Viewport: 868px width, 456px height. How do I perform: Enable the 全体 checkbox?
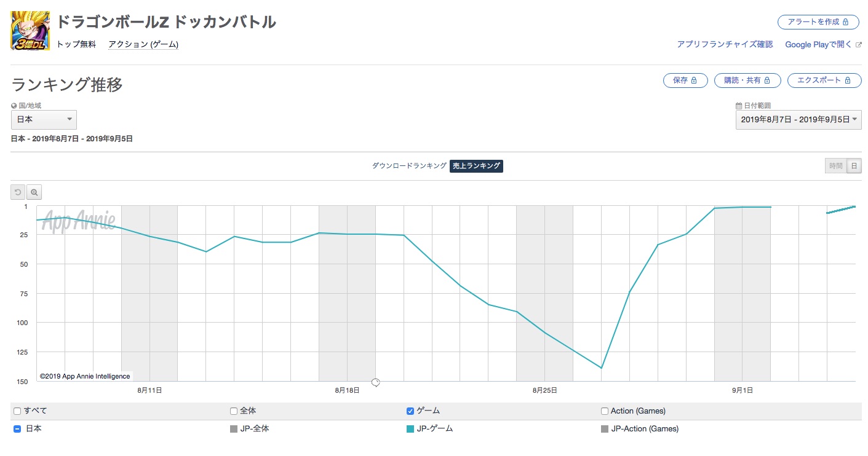click(x=234, y=411)
